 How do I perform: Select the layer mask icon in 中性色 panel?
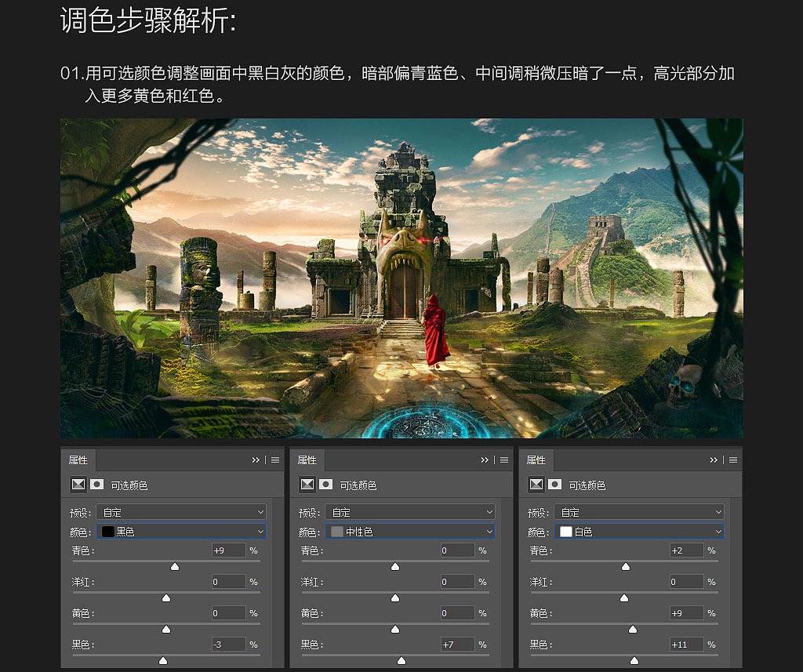(325, 484)
